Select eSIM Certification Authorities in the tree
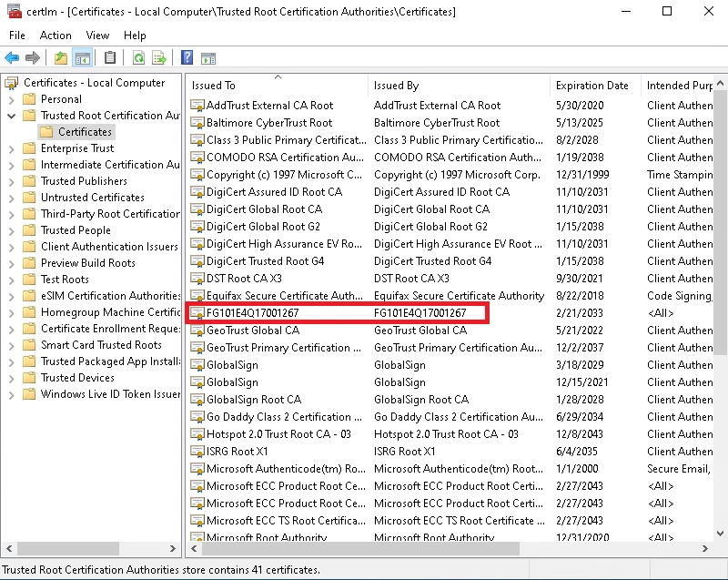728x580 pixels. 110,296
